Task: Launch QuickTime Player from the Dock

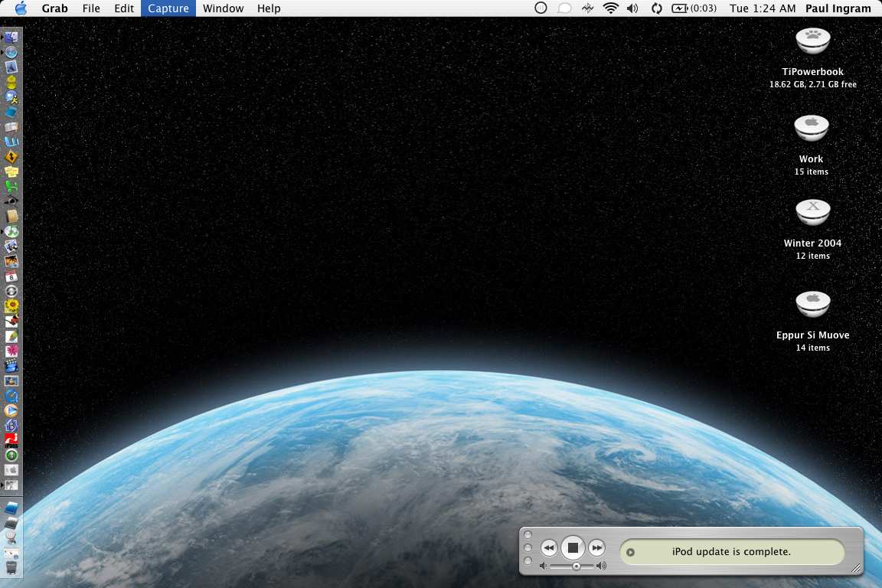Action: tap(11, 396)
